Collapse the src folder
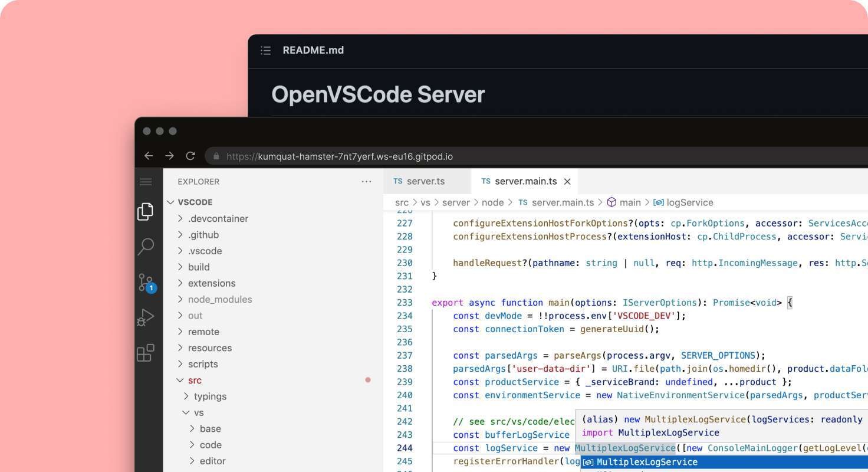This screenshot has width=868, height=472. coord(194,380)
